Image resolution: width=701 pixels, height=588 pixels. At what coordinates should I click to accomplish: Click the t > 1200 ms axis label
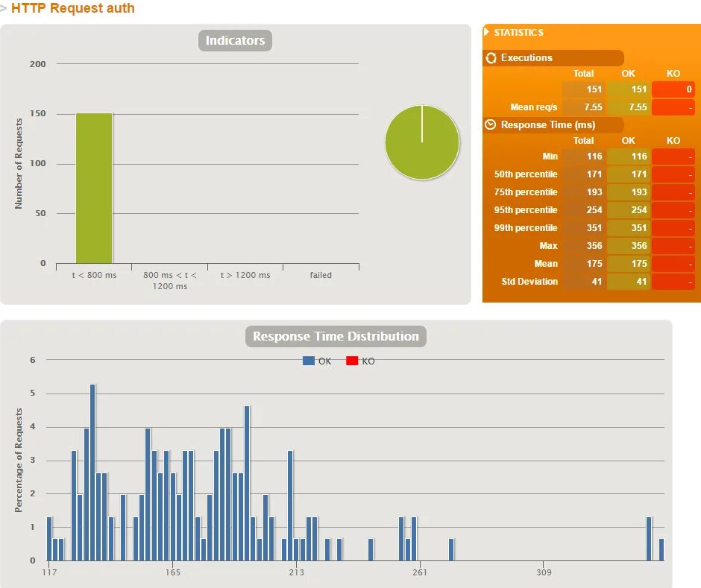(245, 275)
